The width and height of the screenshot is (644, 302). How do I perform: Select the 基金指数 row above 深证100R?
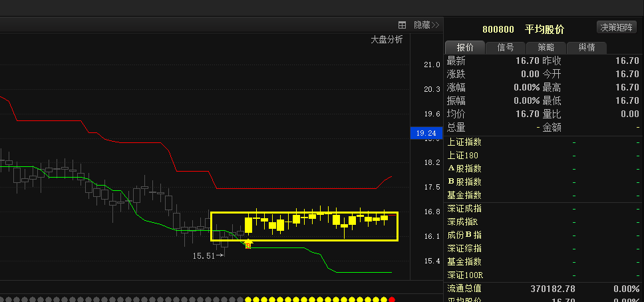pyautogui.click(x=544, y=261)
